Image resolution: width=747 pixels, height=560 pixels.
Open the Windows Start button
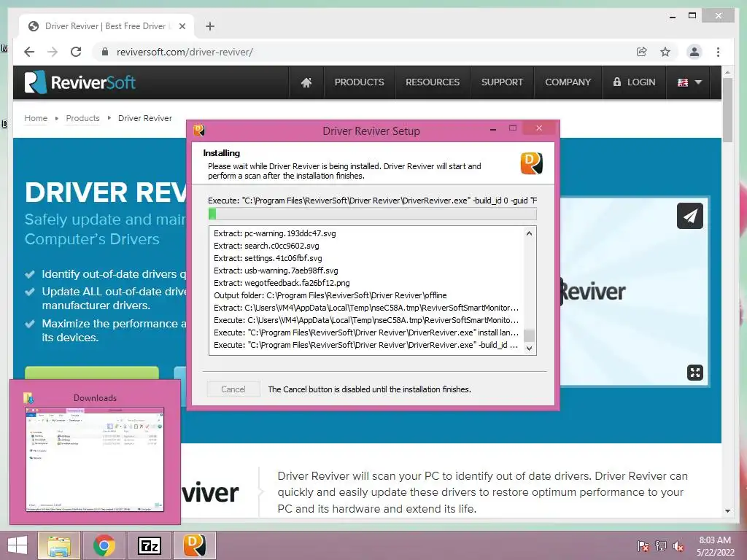pyautogui.click(x=18, y=545)
